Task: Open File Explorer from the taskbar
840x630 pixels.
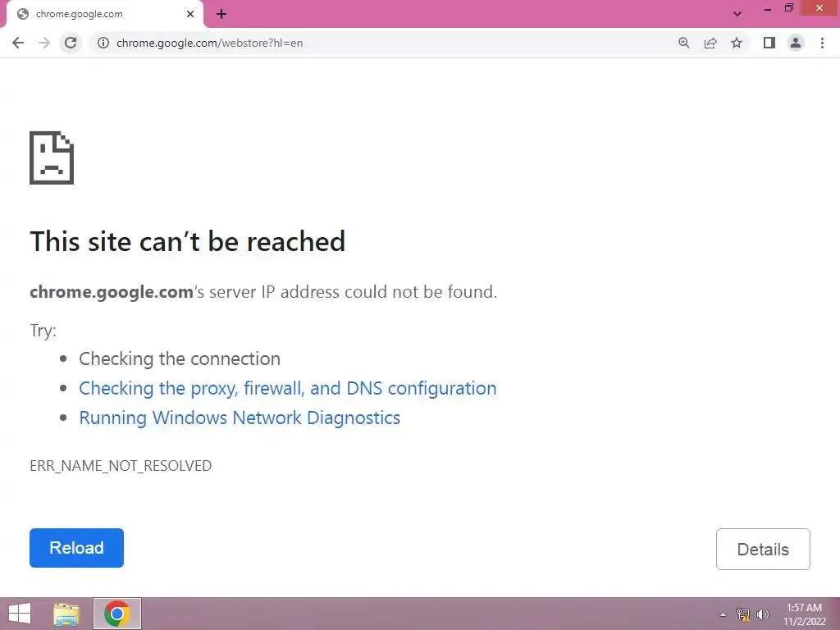Action: tap(67, 614)
